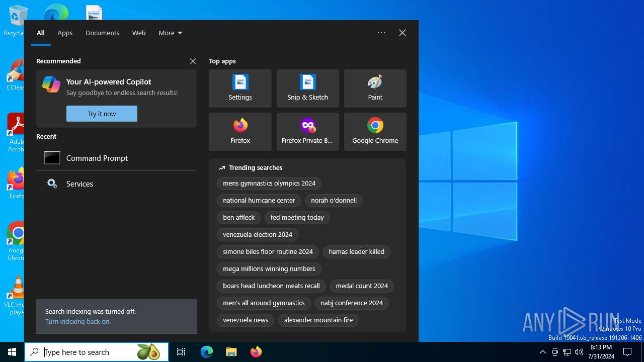This screenshot has height=362, width=644.
Task: Select ben affleck trending search
Action: (x=238, y=218)
